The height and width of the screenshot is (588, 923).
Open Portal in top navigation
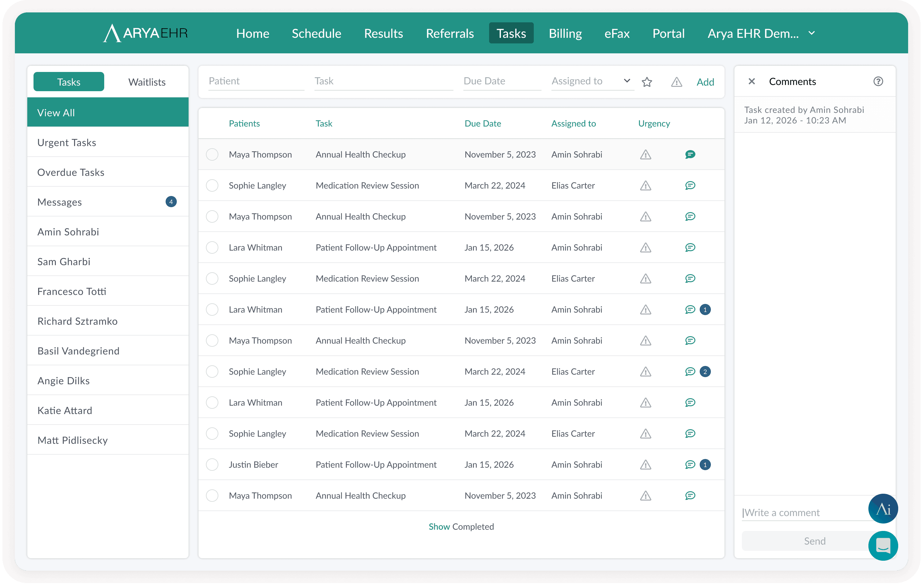tap(668, 33)
